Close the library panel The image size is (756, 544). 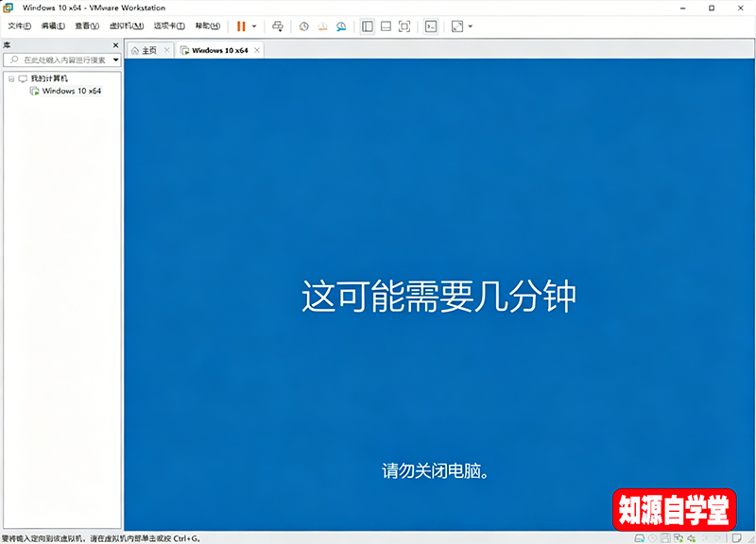point(115,44)
